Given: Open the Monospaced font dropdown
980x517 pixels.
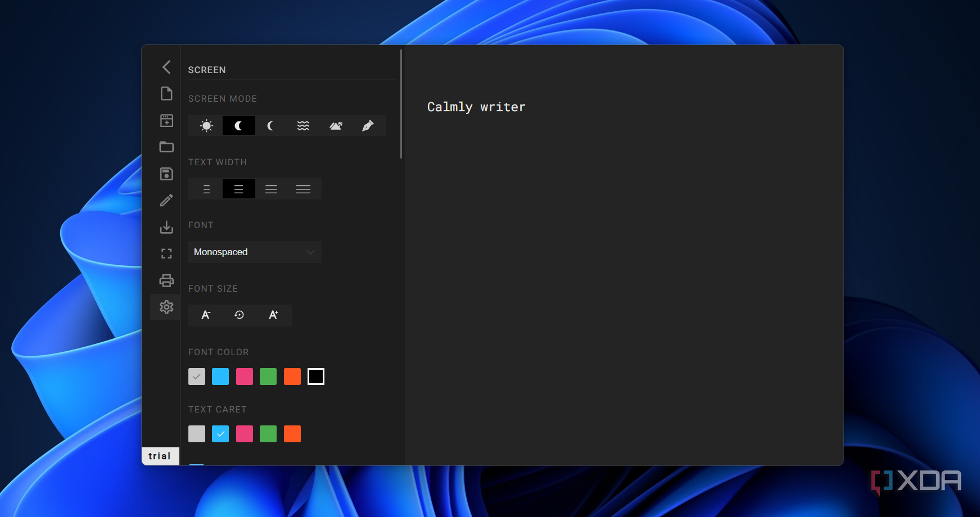Looking at the screenshot, I should (255, 252).
